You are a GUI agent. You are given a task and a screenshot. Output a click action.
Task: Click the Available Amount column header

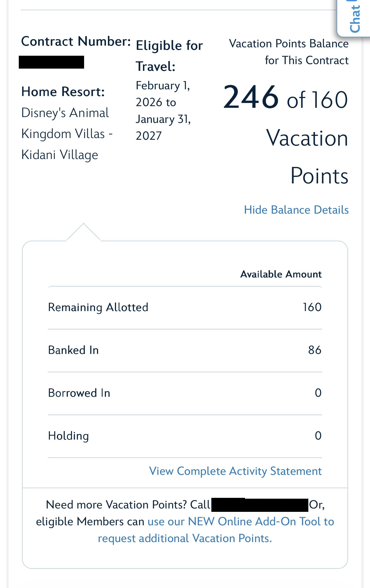tap(281, 274)
